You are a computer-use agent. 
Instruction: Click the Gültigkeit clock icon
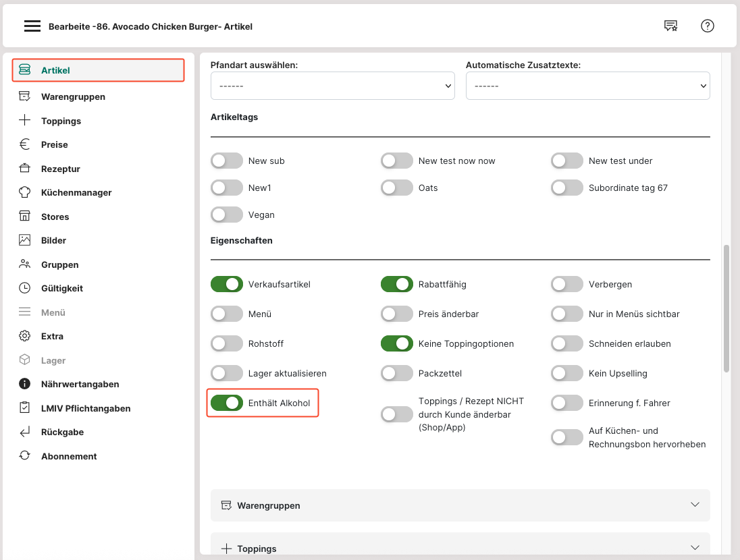[25, 288]
